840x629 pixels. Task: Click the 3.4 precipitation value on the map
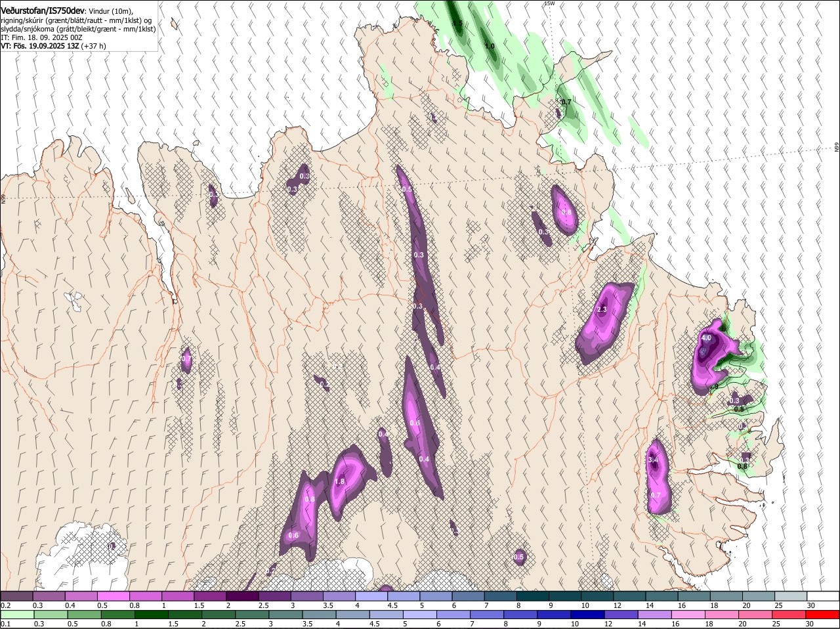[x=653, y=460]
